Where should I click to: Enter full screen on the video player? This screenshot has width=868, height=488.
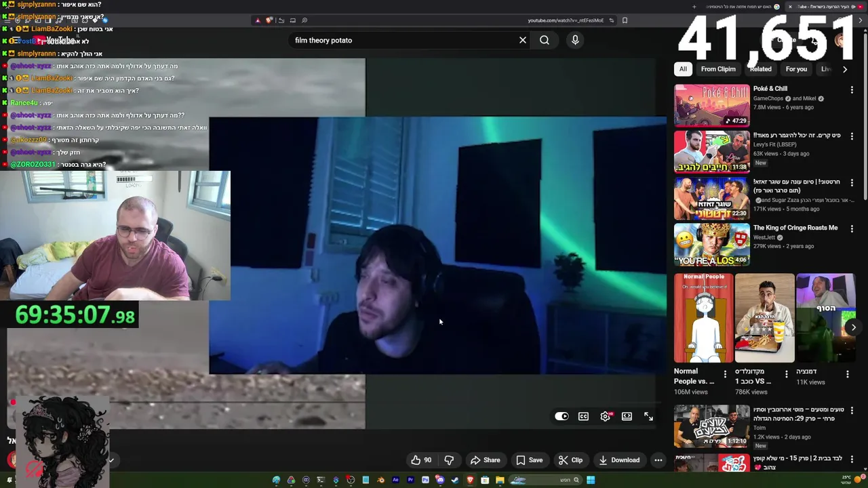[x=648, y=417]
